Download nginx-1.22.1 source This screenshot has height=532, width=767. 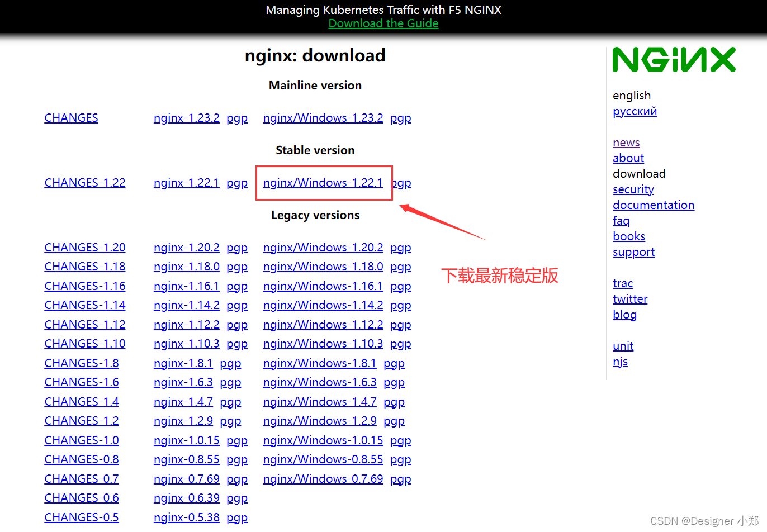[x=187, y=183]
